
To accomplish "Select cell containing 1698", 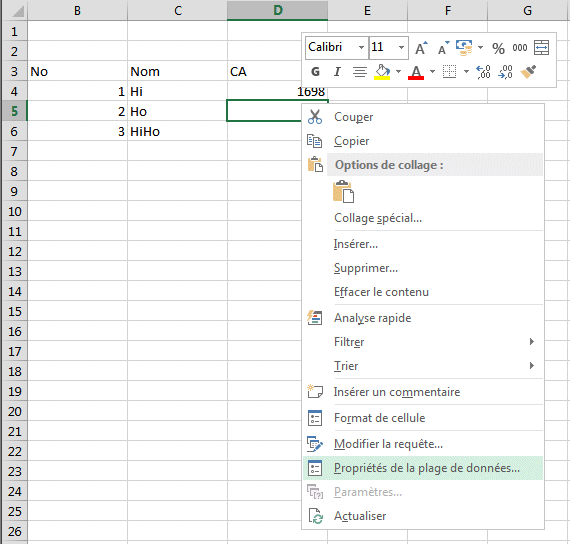I will point(277,91).
